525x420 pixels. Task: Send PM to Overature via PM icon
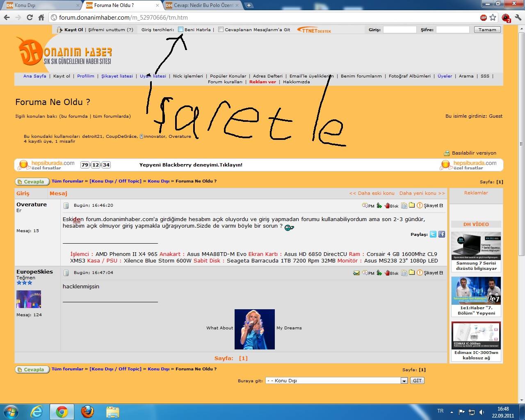(x=368, y=205)
